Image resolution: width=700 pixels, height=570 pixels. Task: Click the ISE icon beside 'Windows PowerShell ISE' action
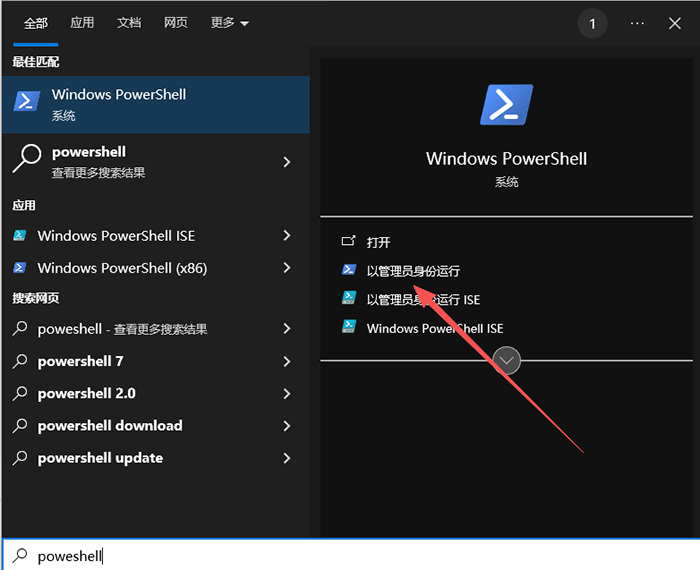point(349,326)
